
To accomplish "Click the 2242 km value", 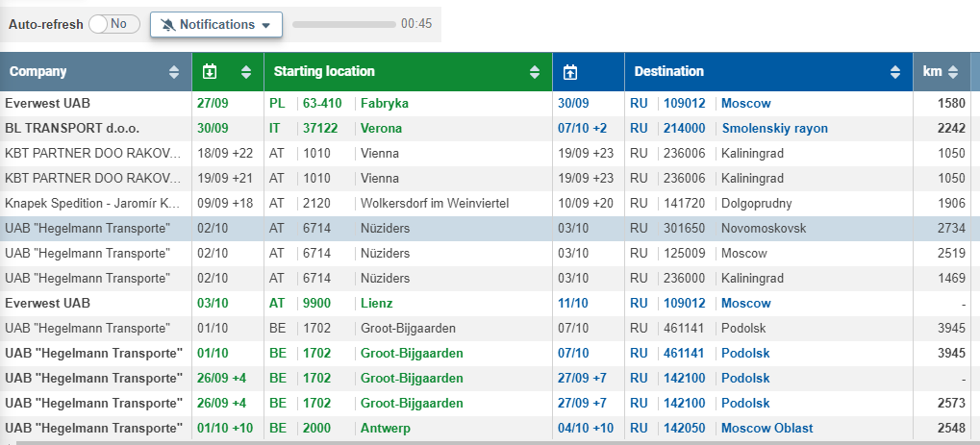I will pos(951,128).
